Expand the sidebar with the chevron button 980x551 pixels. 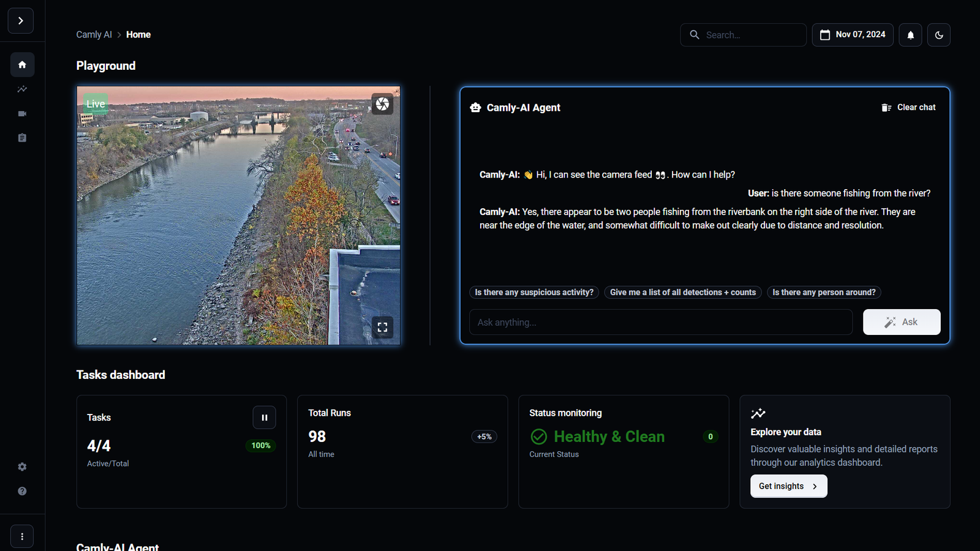[x=21, y=21]
